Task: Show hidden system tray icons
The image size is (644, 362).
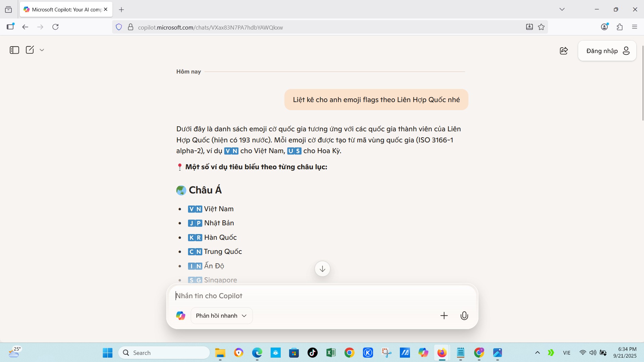Action: 538,353
